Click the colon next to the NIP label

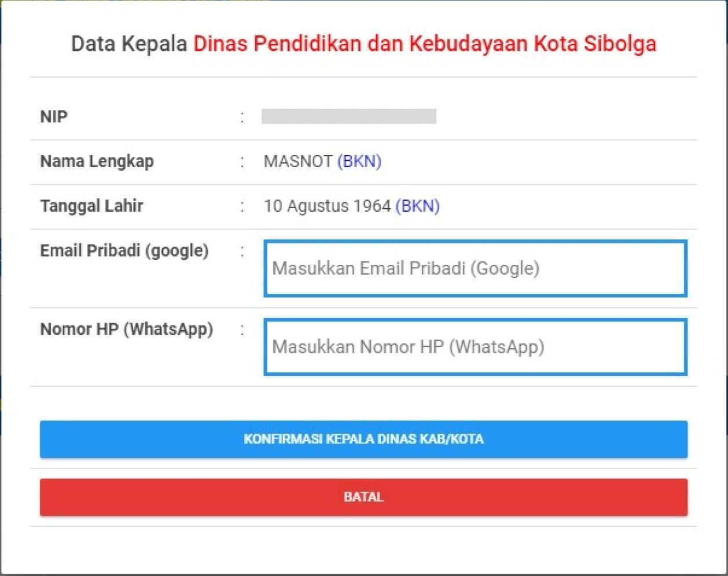click(242, 117)
